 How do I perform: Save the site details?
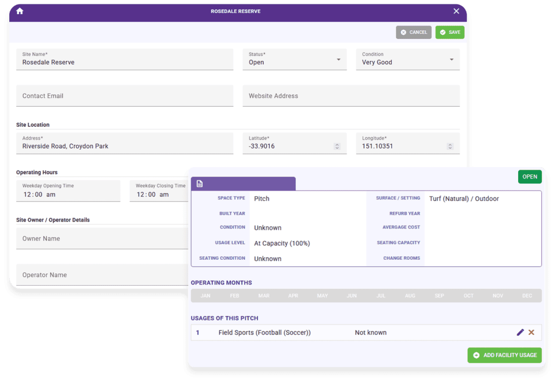pyautogui.click(x=450, y=32)
